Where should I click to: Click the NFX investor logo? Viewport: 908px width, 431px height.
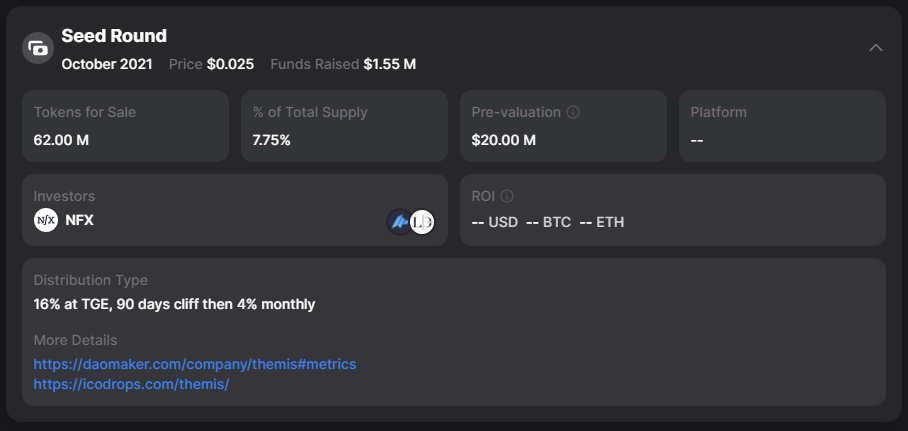(46, 220)
